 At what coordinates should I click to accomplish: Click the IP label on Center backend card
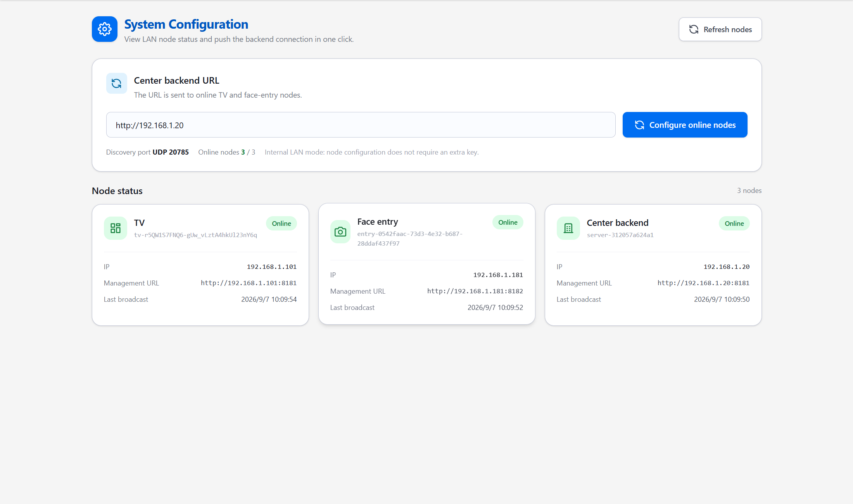point(559,267)
